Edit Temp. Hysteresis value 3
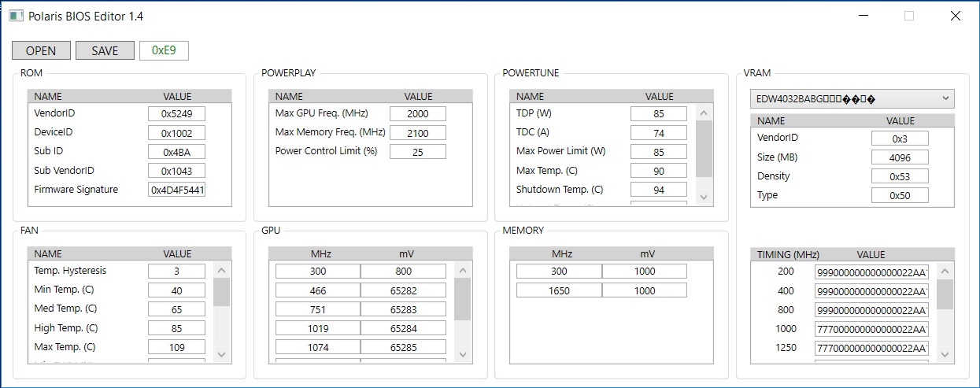 176,271
